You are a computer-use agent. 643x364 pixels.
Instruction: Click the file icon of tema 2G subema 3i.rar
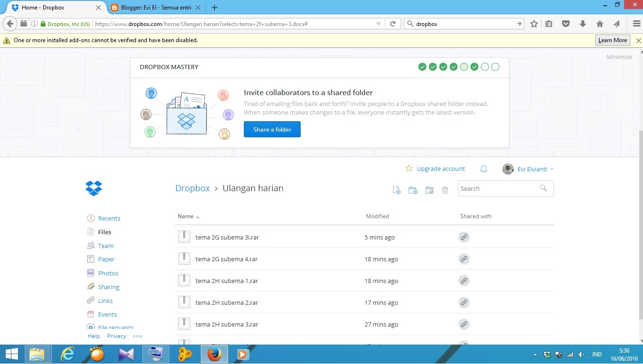(x=184, y=237)
